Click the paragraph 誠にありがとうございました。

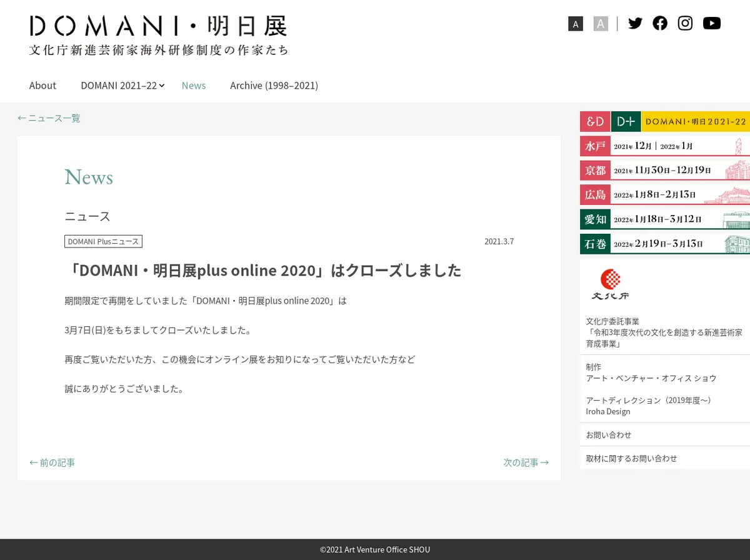(x=125, y=389)
